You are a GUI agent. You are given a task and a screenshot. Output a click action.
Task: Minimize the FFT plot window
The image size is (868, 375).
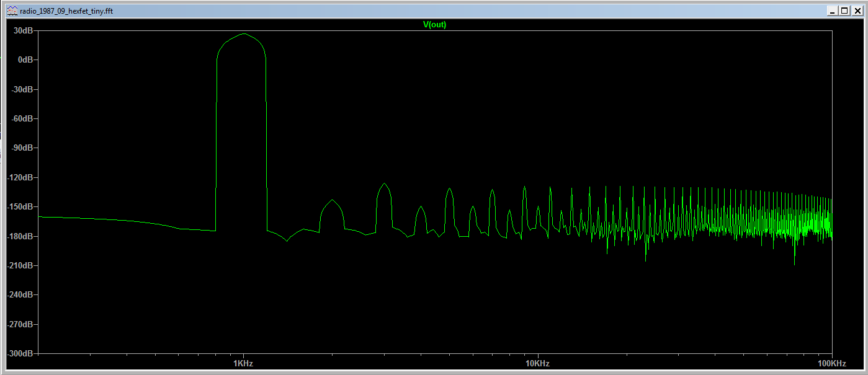point(833,11)
